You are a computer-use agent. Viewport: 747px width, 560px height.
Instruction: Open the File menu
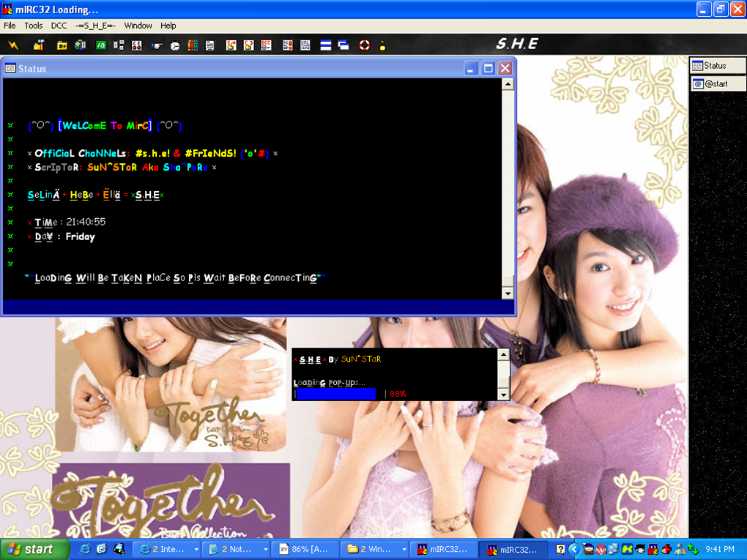tap(10, 26)
